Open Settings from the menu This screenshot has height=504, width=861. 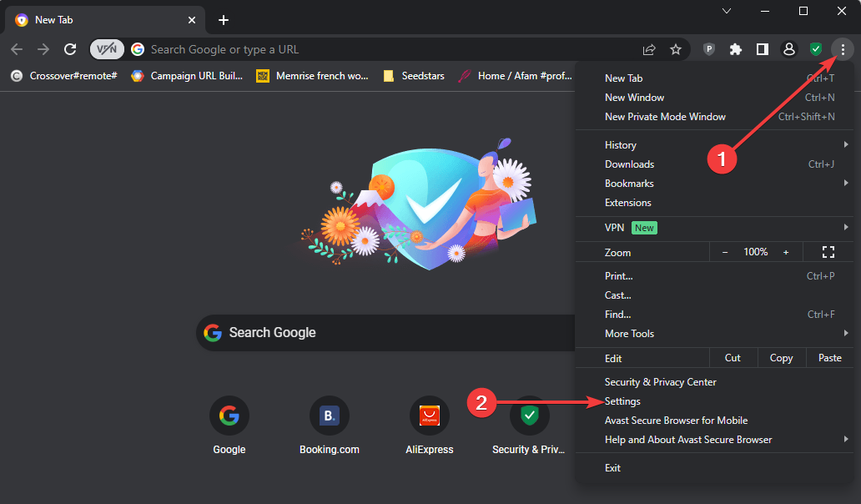[714, 401]
